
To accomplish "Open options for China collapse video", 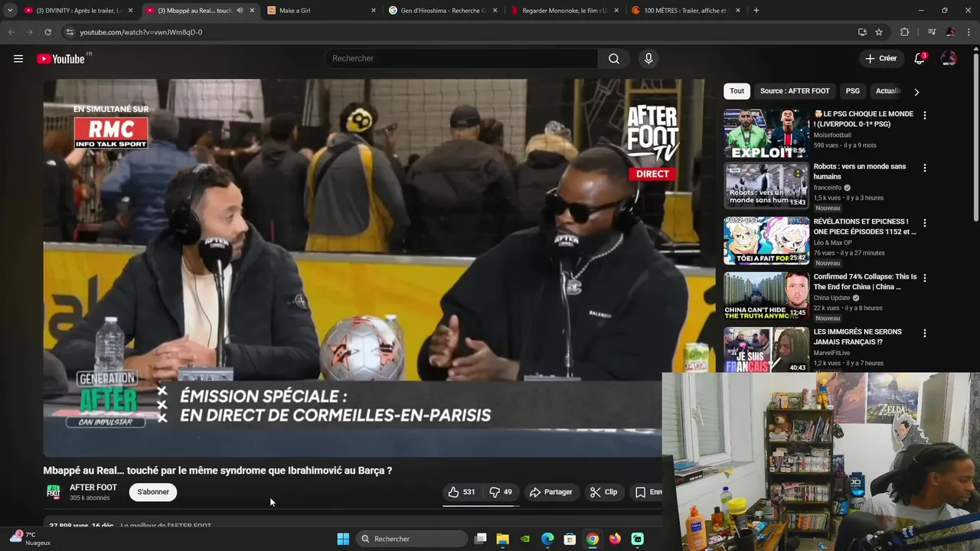I will (925, 279).
